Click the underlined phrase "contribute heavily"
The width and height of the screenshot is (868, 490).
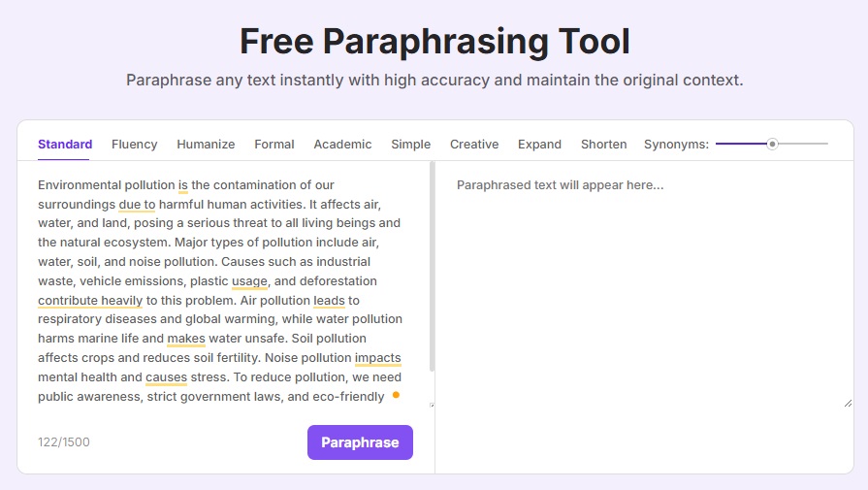(90, 301)
